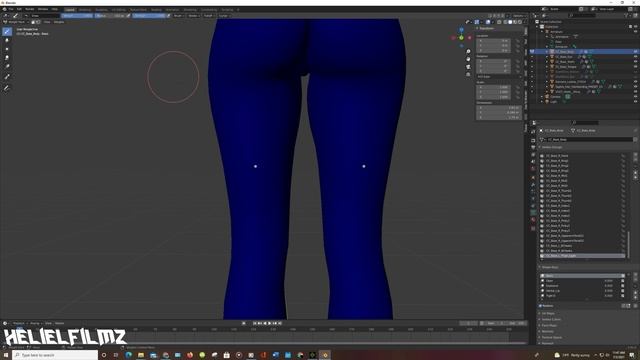Click the outliner search field

582,16
